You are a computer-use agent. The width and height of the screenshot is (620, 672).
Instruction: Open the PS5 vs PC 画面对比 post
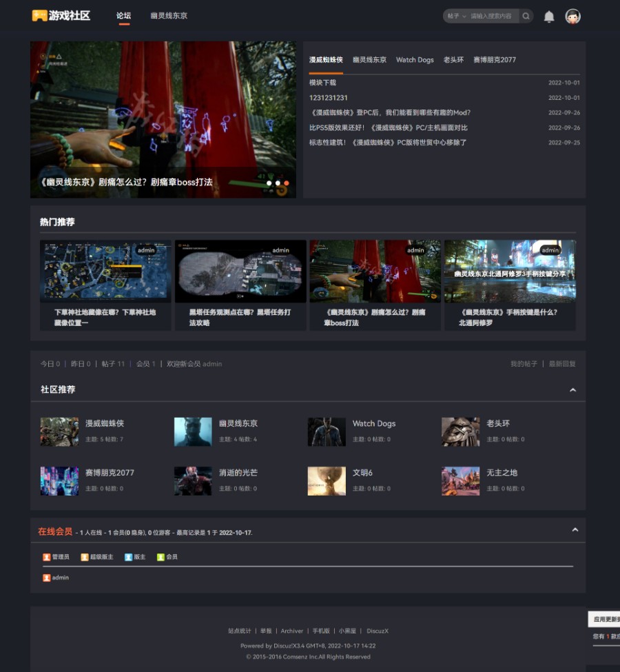pos(389,128)
